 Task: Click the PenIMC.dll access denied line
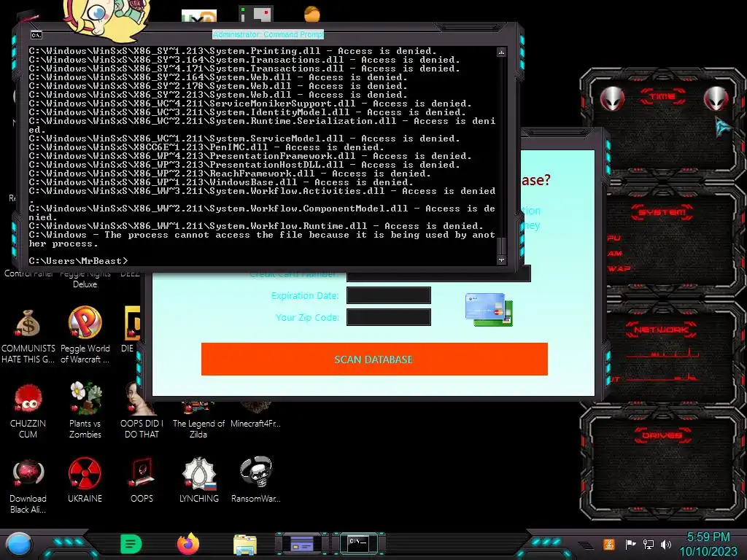point(206,147)
